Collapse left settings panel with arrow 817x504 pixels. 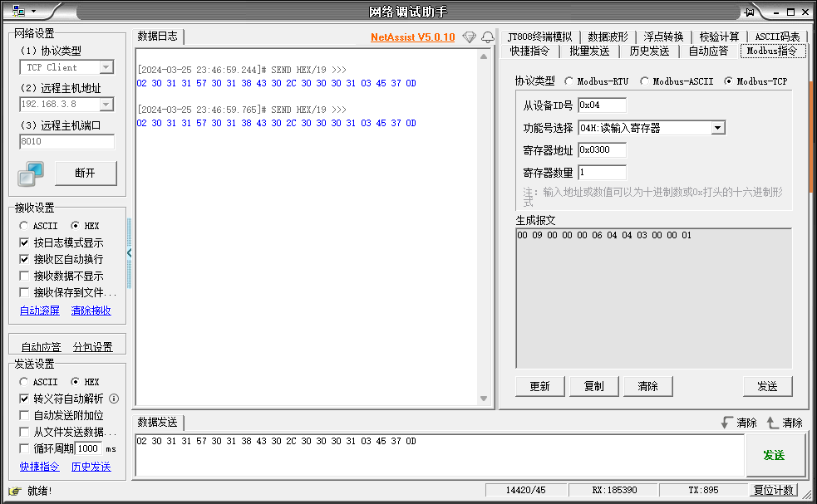coord(129,252)
